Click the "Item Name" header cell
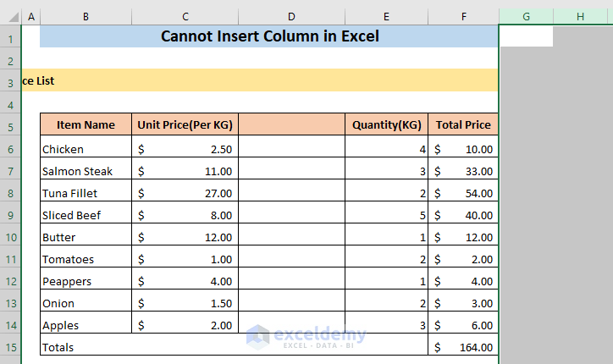Image resolution: width=613 pixels, height=364 pixels. 86,124
